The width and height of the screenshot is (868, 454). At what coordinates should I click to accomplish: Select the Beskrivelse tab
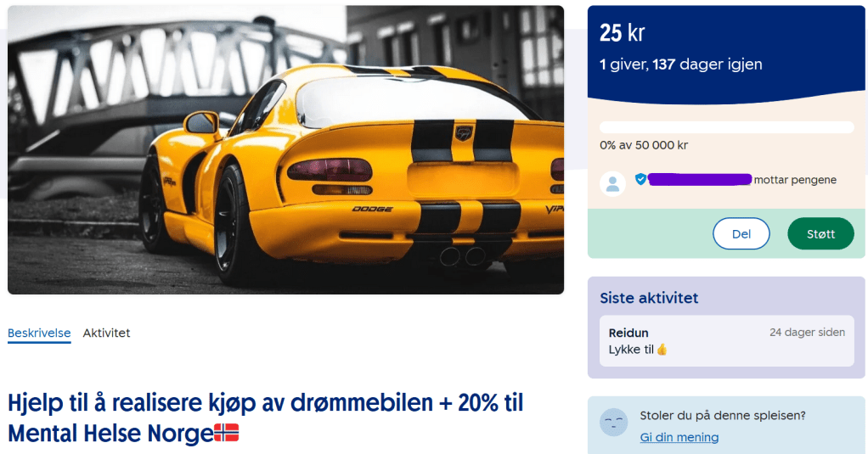click(x=39, y=333)
